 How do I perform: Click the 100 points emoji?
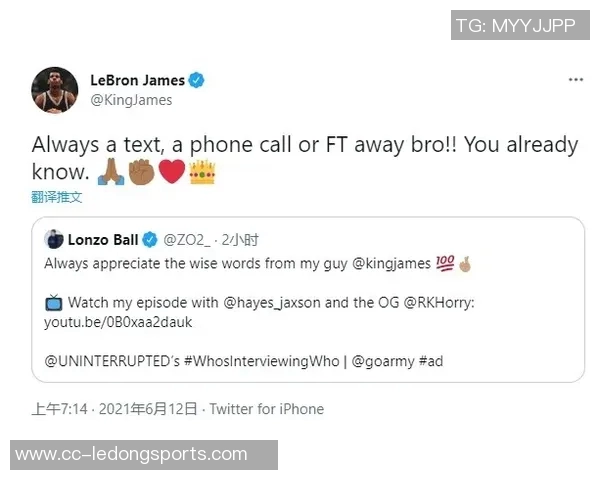(445, 263)
